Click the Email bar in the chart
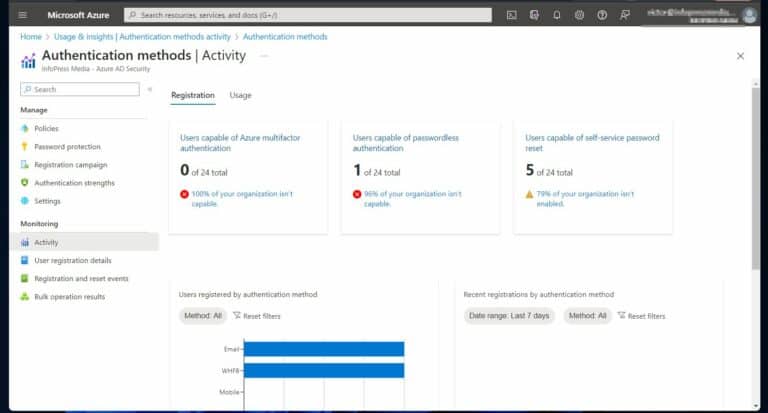Image resolution: width=768 pixels, height=413 pixels. (324, 349)
